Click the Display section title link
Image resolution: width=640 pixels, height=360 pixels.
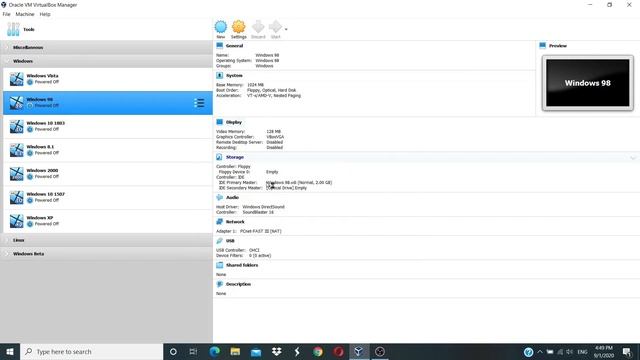tap(234, 122)
